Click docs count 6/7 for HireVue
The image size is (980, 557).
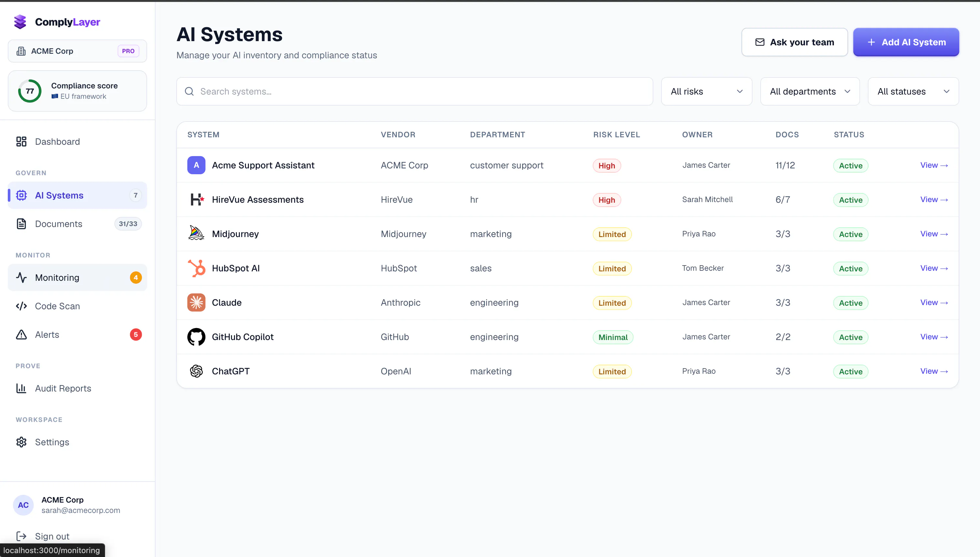[x=783, y=200]
